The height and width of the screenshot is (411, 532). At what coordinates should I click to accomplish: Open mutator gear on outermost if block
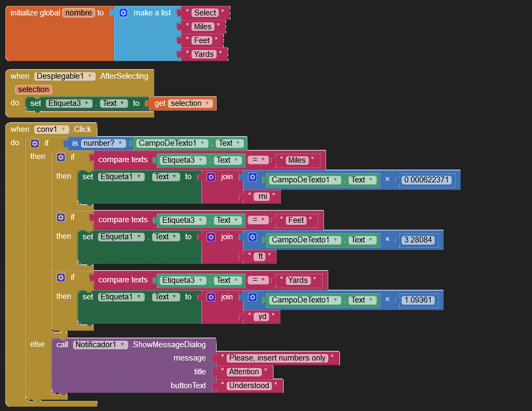click(35, 143)
